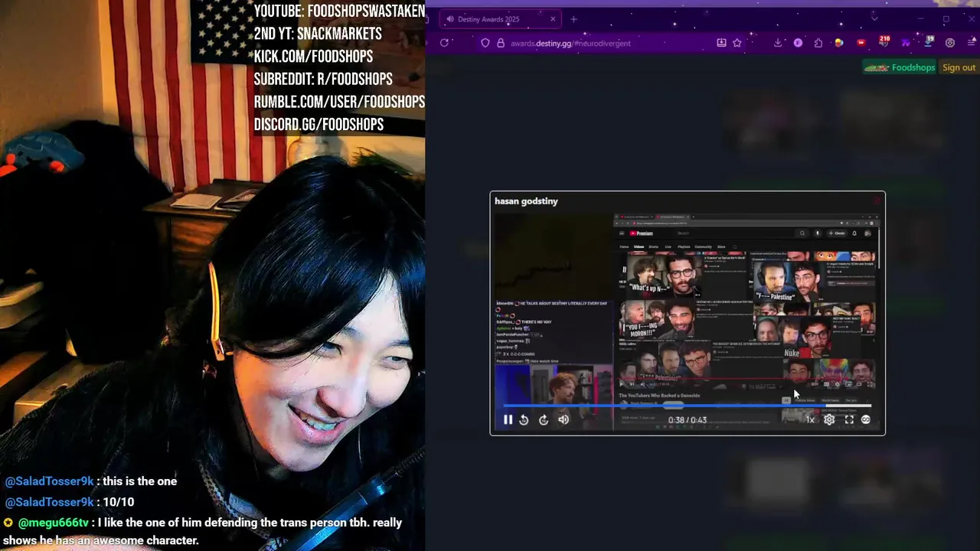The height and width of the screenshot is (551, 980).
Task: Enter fullscreen in the video player
Action: pos(849,419)
